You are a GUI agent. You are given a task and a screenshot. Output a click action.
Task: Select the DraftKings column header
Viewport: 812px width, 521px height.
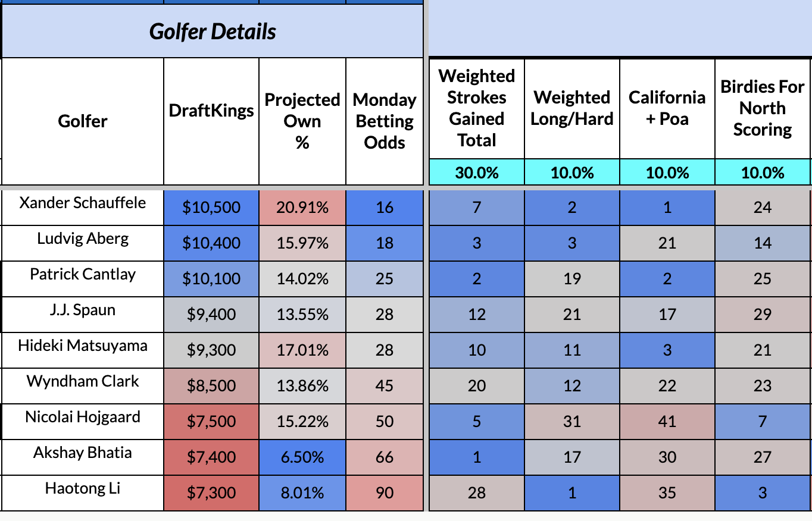coord(211,111)
